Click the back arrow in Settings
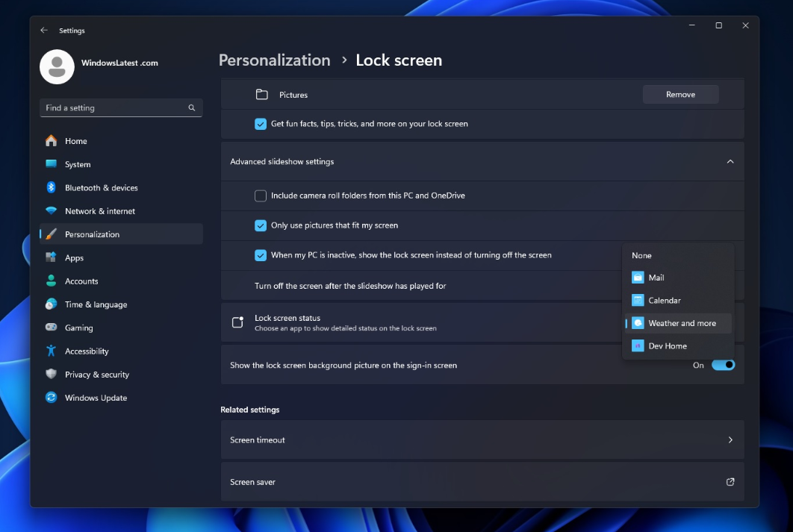793x532 pixels. click(44, 31)
